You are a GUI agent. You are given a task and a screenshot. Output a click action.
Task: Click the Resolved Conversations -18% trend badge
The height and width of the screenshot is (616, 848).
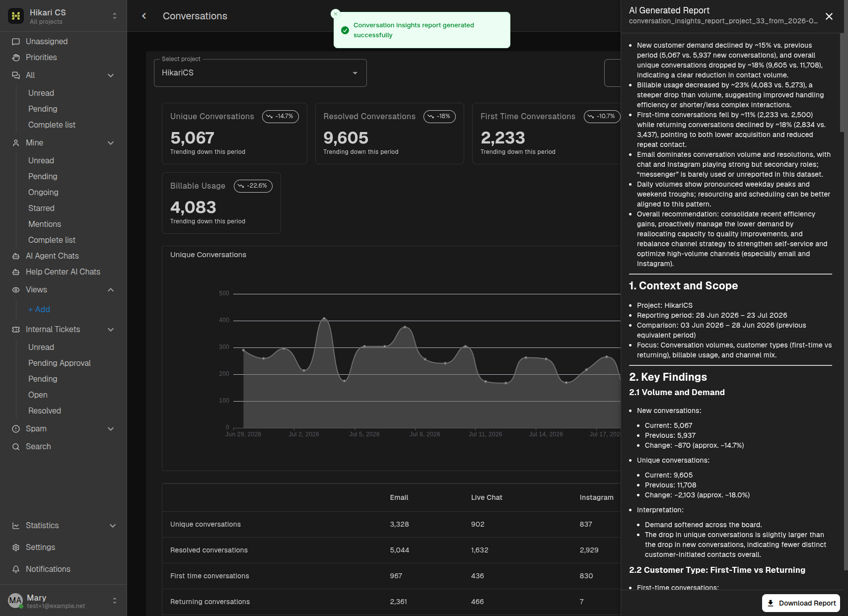pyautogui.click(x=439, y=117)
